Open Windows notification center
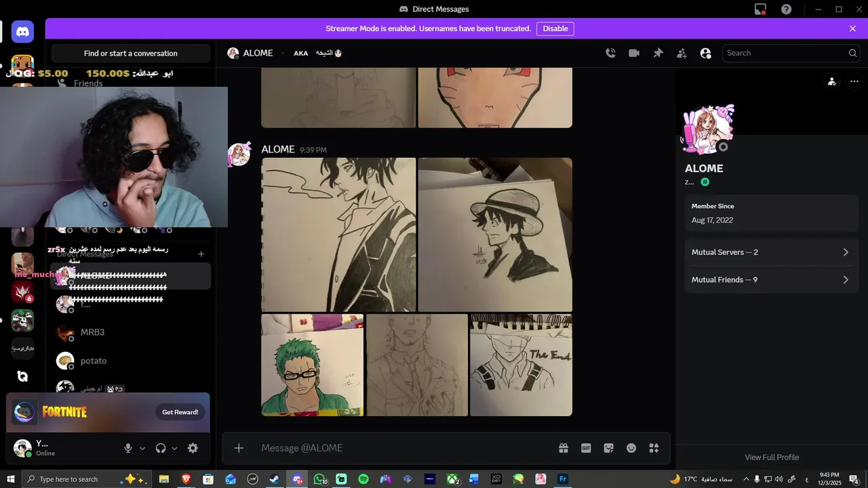Viewport: 868px width, 488px height. pos(854,479)
